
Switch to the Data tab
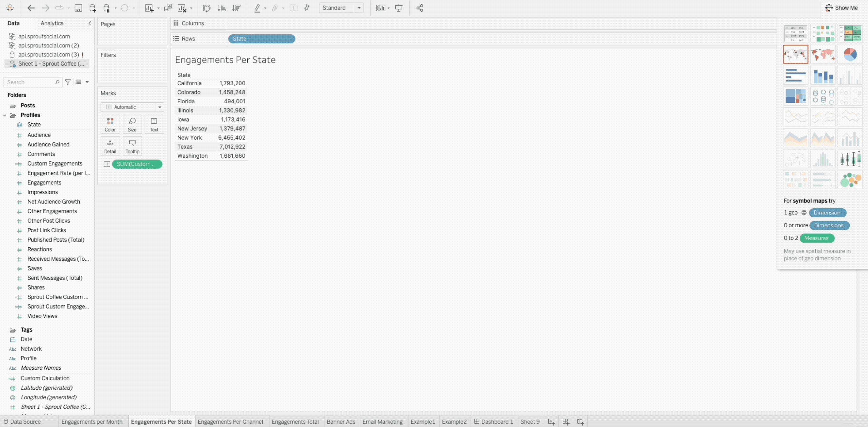pyautogui.click(x=13, y=23)
